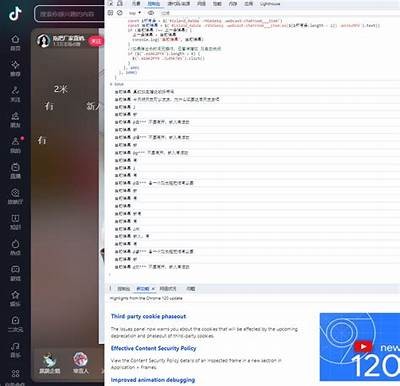Screen dimensions: 400x386
Task: Click the Douyin logo
Action: [15, 14]
